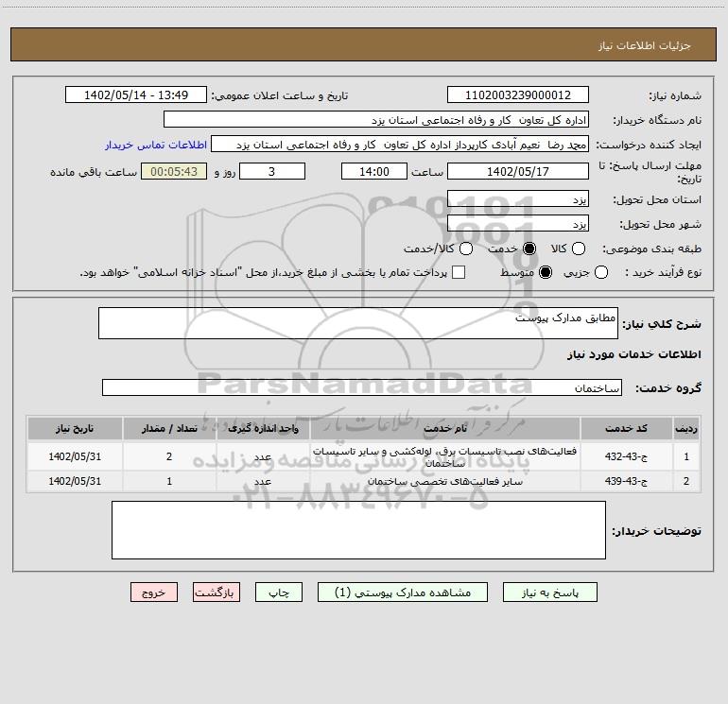The height and width of the screenshot is (704, 728).
Task: Select the کالا/خدمت radio button
Action: point(466,249)
